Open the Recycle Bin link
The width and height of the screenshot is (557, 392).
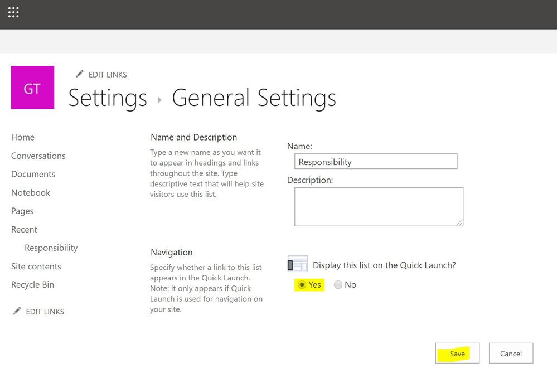(x=33, y=285)
